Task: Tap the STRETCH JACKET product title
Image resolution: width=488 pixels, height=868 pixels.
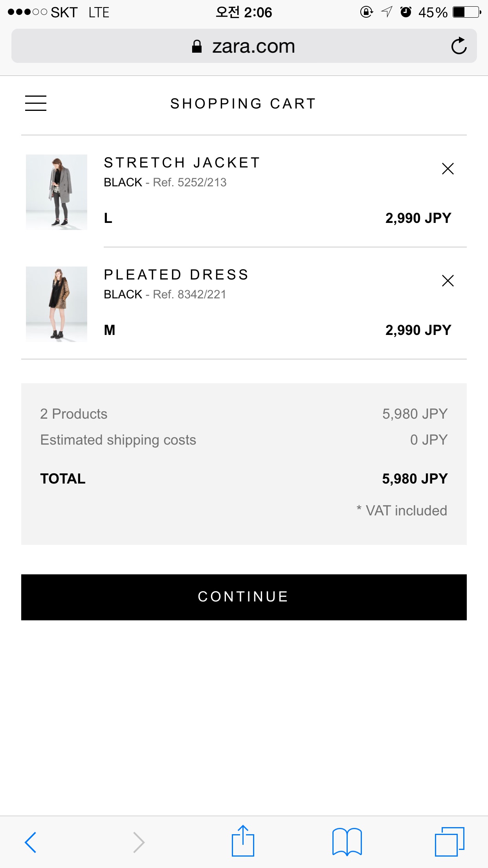Action: tap(182, 163)
